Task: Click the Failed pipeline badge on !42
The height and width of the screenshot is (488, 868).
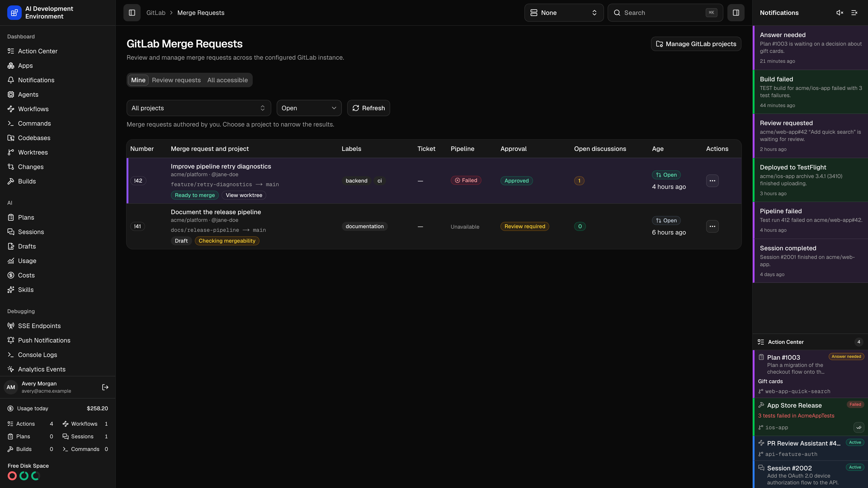Action: [x=466, y=181]
